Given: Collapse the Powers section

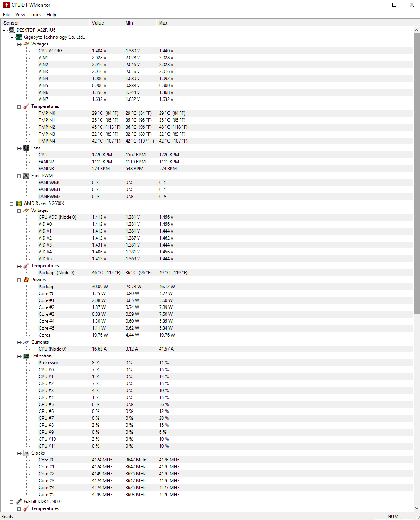Looking at the screenshot, I should (x=19, y=280).
